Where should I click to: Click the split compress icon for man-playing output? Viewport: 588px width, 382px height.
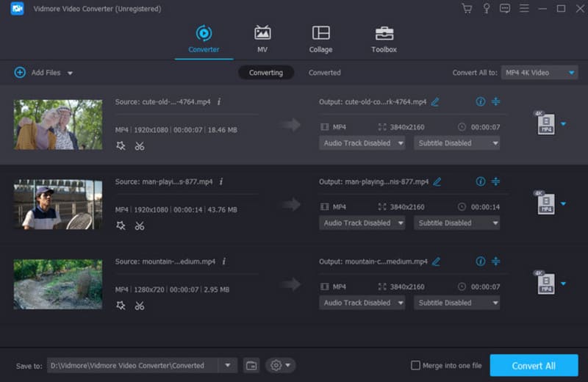495,181
